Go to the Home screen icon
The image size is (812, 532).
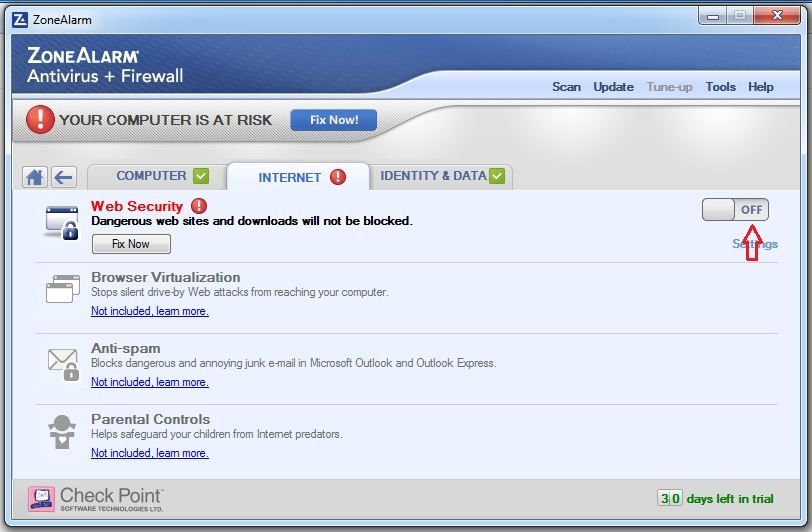click(35, 177)
